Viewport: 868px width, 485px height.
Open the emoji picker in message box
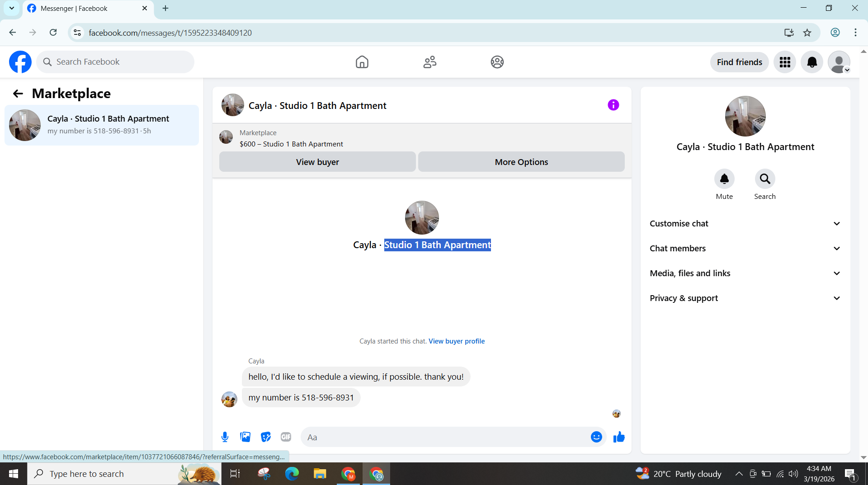pos(596,437)
